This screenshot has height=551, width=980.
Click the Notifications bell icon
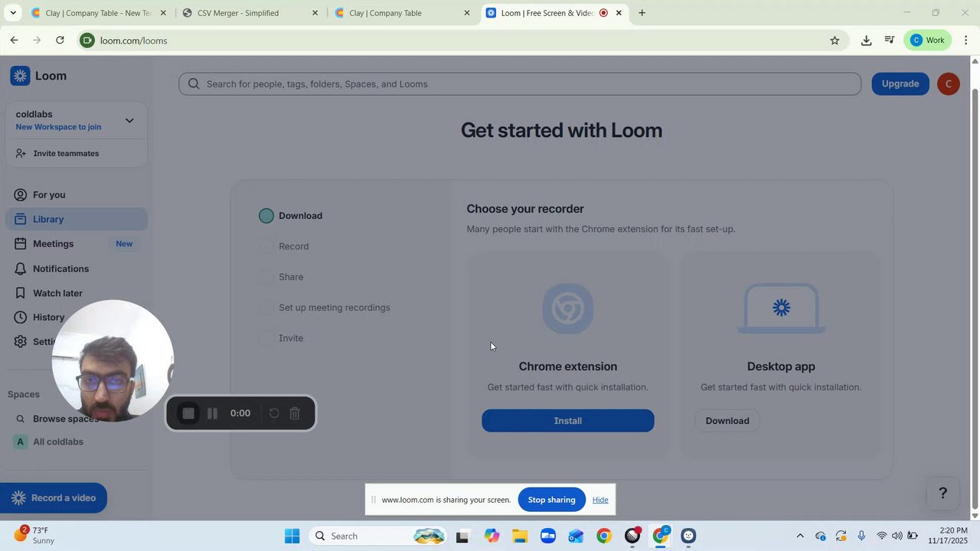[x=21, y=269]
